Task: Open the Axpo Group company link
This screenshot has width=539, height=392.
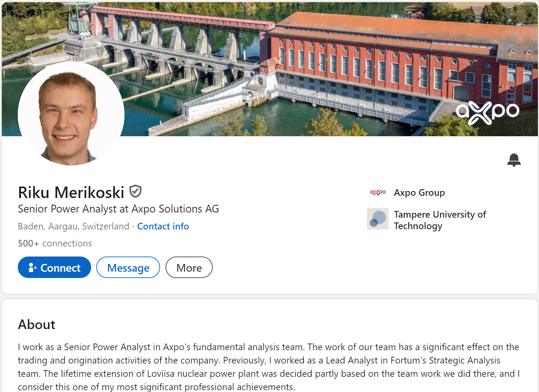Action: pos(419,192)
